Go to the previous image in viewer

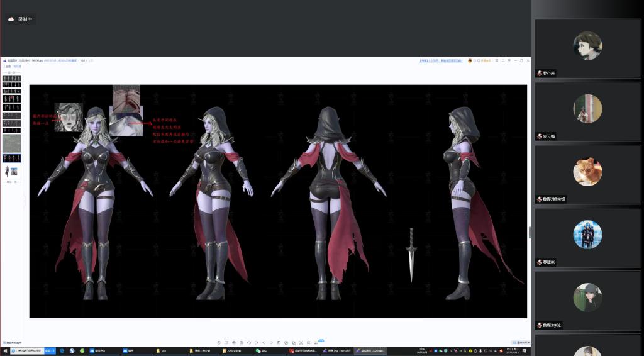coord(264,342)
